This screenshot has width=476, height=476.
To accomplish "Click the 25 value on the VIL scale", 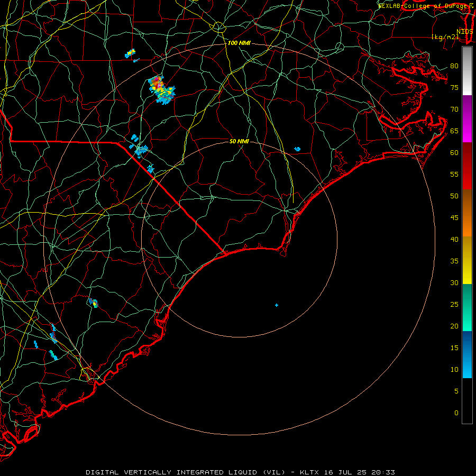I will [454, 305].
